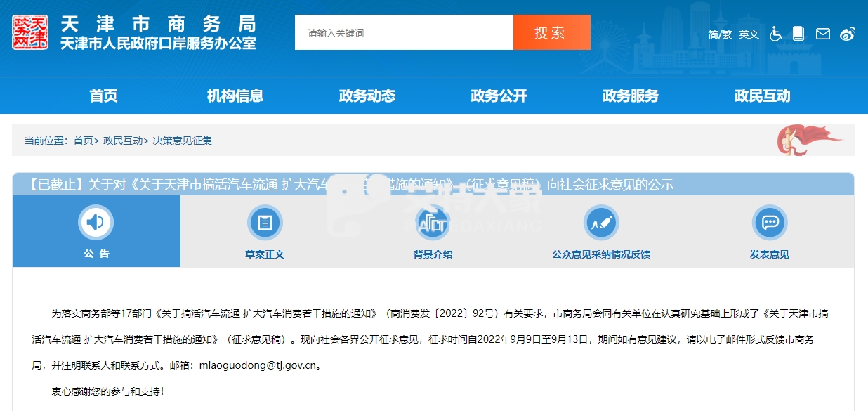Switch to the 英文 English version

pyautogui.click(x=749, y=34)
